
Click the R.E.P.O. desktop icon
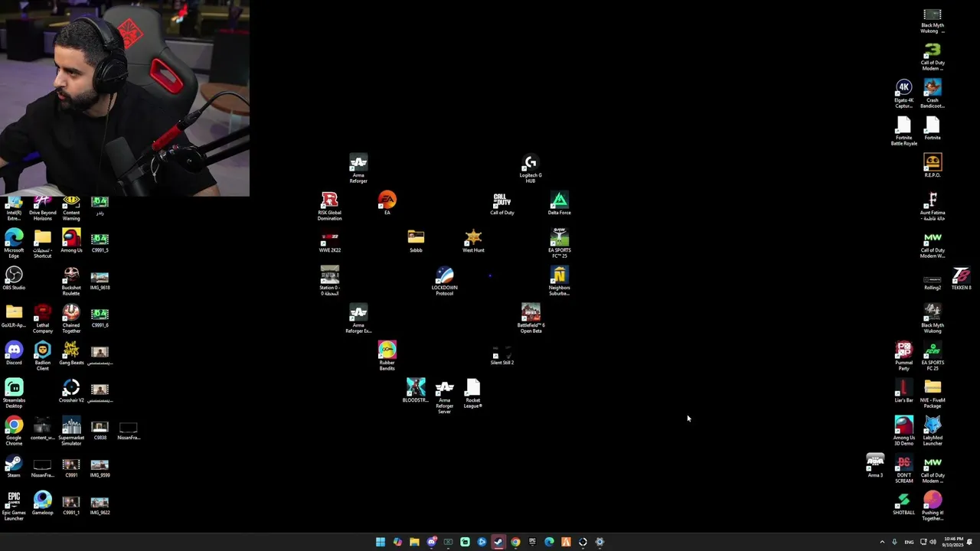(933, 165)
